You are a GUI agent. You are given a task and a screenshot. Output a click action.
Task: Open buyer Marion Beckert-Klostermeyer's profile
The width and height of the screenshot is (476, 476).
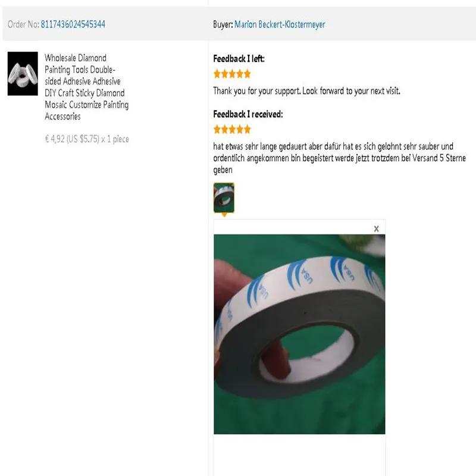tap(280, 24)
